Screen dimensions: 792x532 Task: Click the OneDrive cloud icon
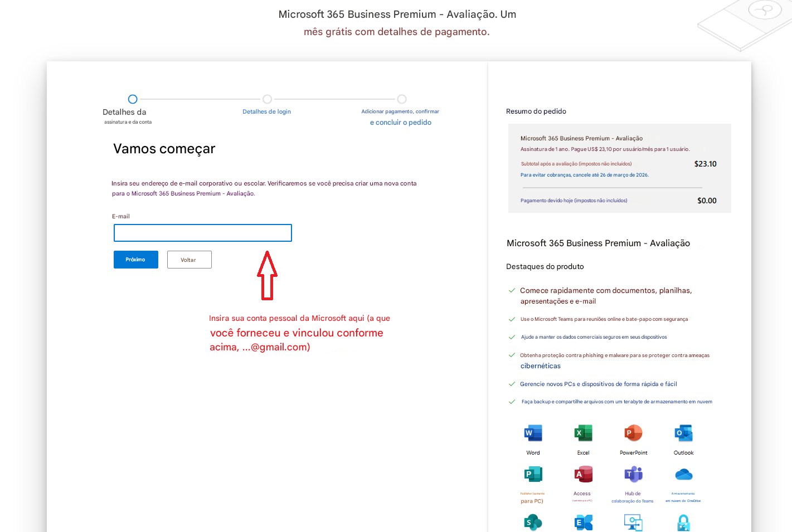click(x=684, y=475)
